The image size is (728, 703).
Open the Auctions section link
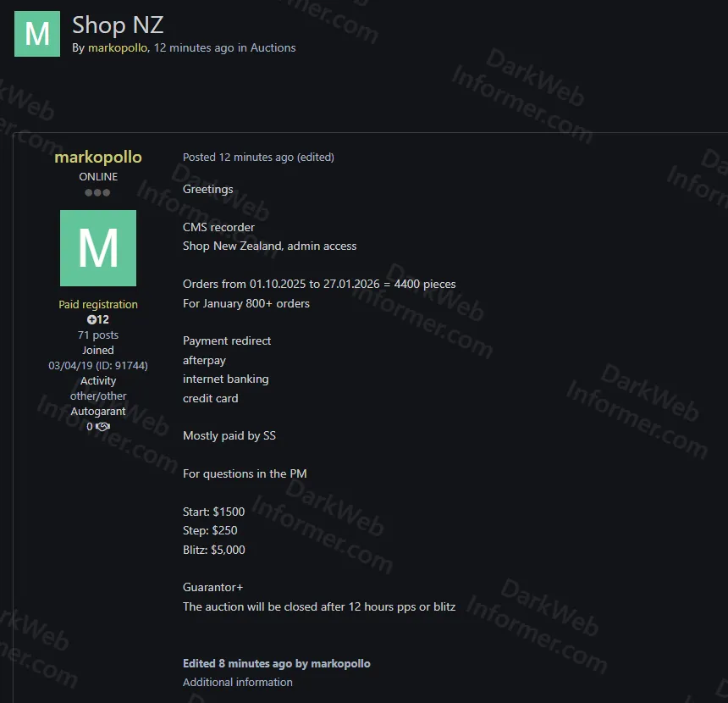[273, 47]
